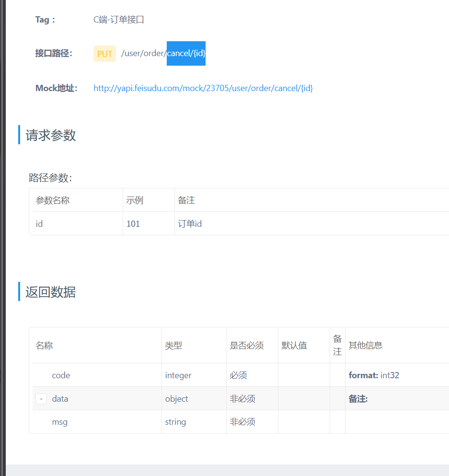
Task: Click the id parameter row
Action: [39, 223]
